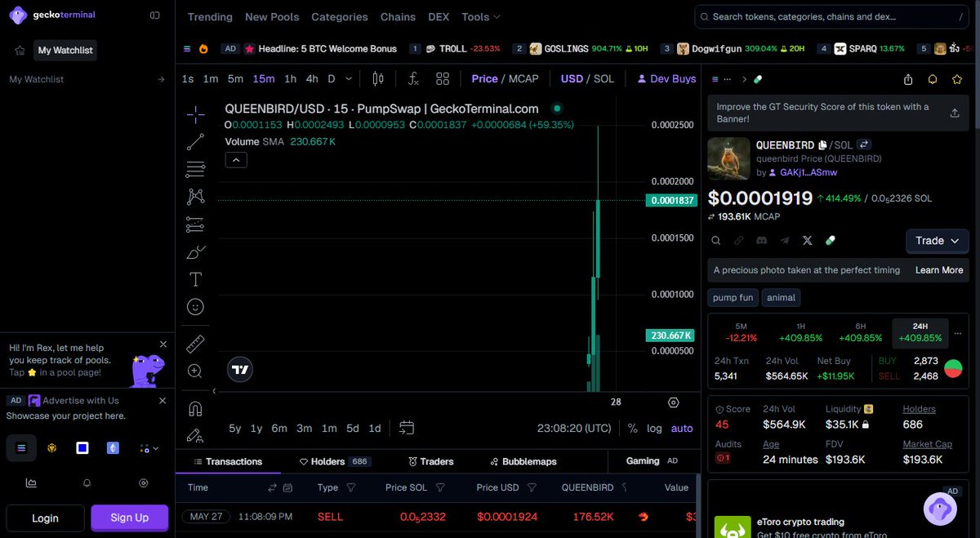Open the token's X (Twitter) link
This screenshot has width=980, height=538.
808,241
